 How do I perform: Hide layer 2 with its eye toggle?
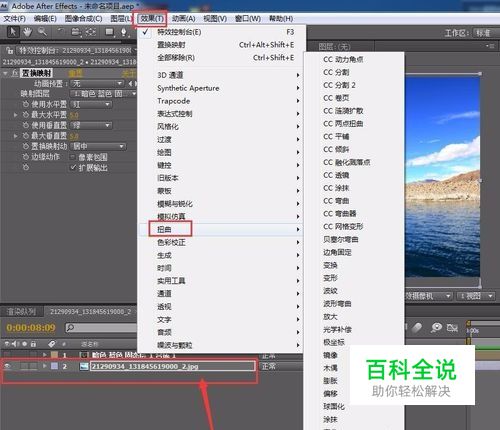pos(7,366)
